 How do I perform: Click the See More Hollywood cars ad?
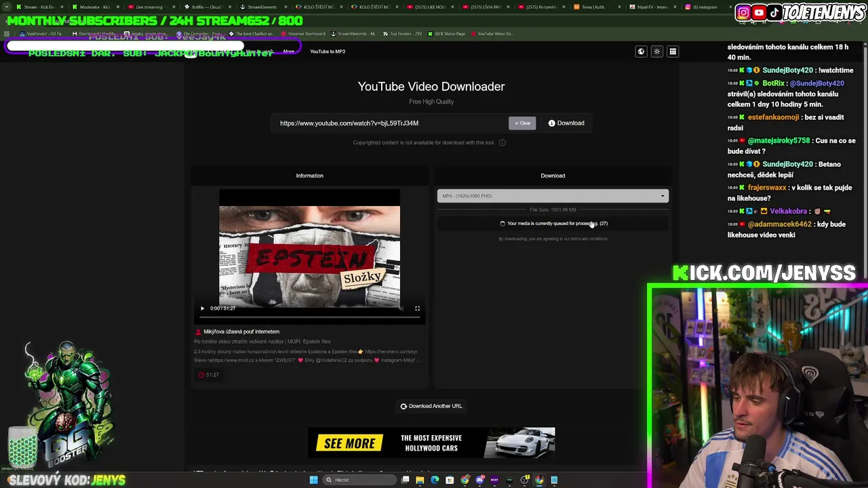431,443
